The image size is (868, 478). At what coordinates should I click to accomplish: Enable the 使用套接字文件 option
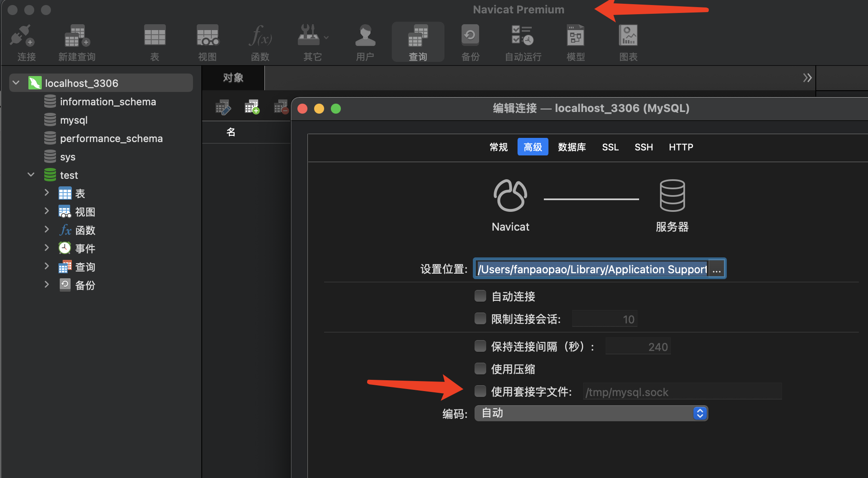click(480, 391)
